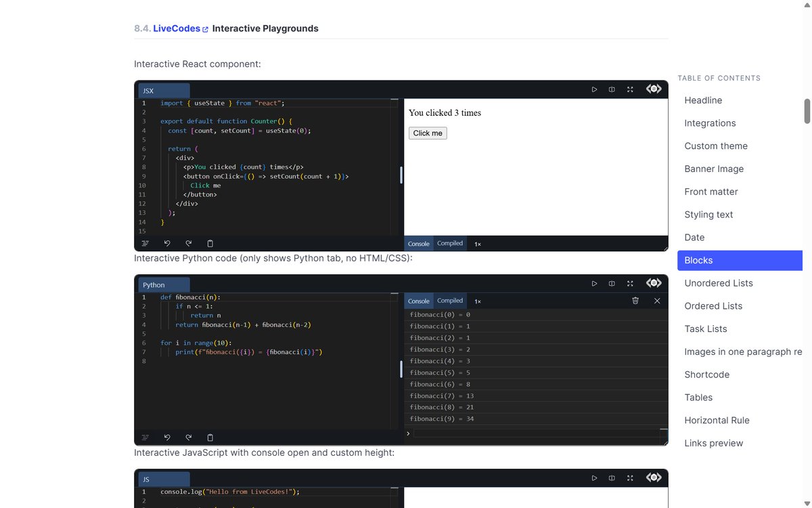Redo edit in the Python editor

click(x=189, y=438)
